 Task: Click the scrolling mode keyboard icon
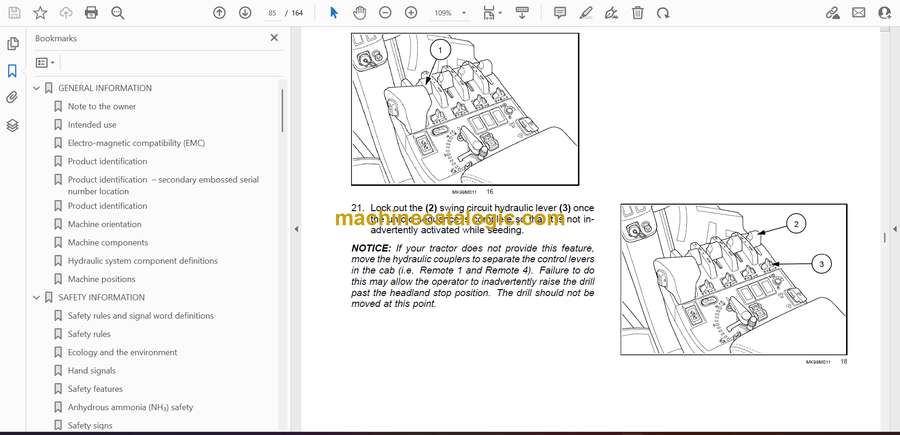522,13
